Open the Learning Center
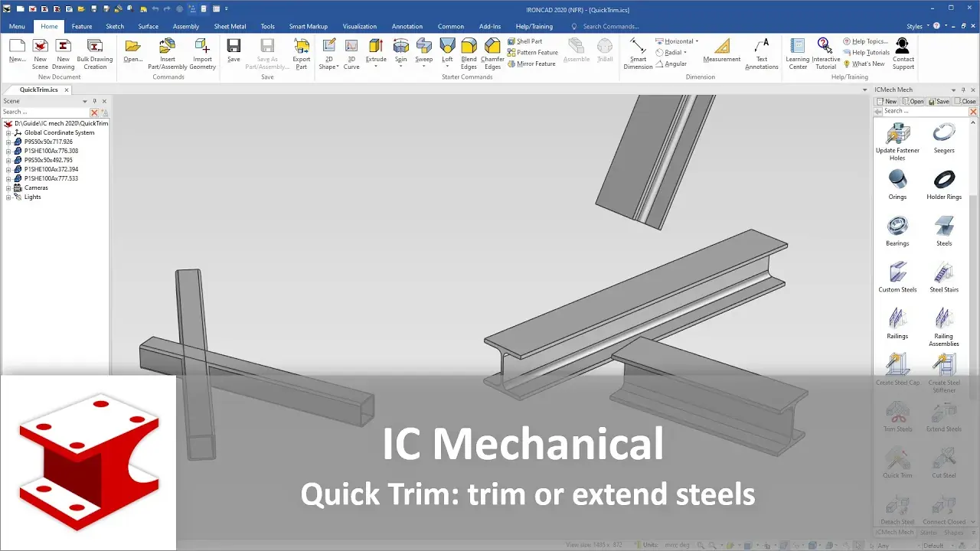The width and height of the screenshot is (980, 551). point(797,54)
